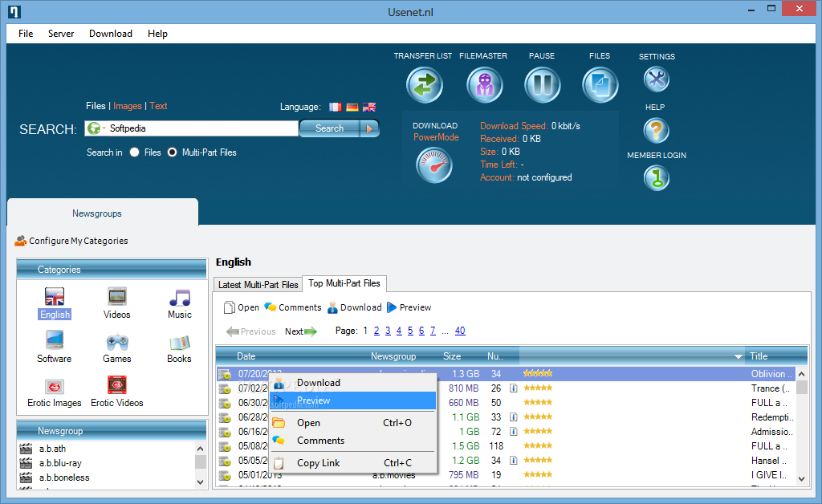Open the column header dropdown arrow near Title
This screenshot has width=822, height=504.
pyautogui.click(x=739, y=356)
